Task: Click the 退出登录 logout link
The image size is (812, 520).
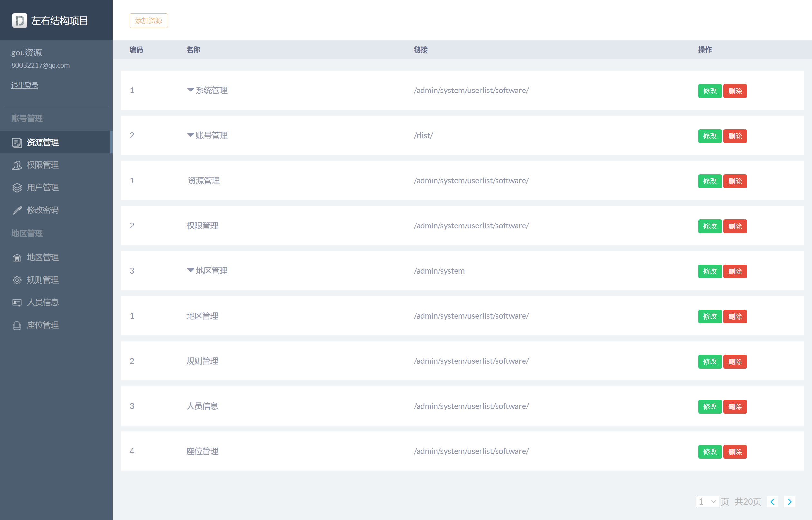Action: point(24,85)
